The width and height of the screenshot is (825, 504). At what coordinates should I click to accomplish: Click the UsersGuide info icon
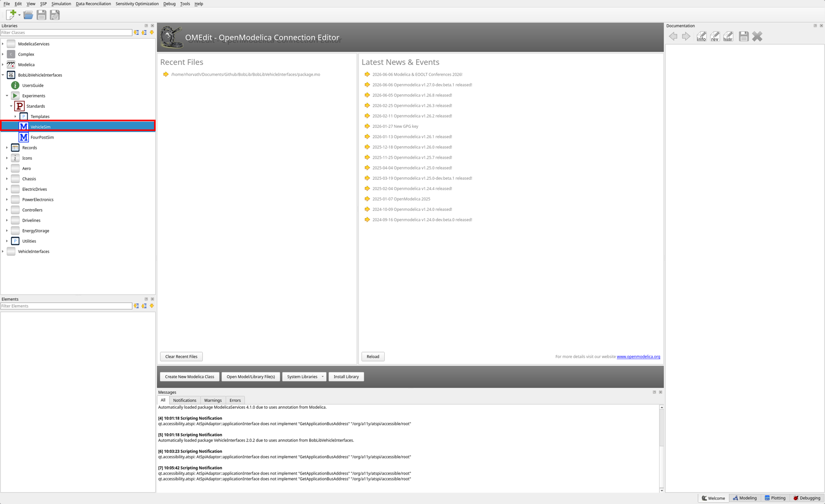point(15,86)
